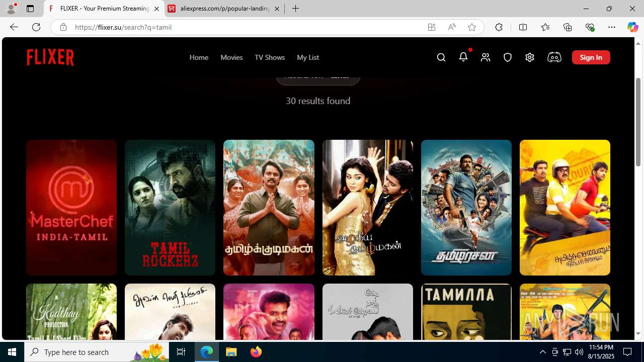Show hidden system tray icons
This screenshot has width=644, height=362.
(x=542, y=352)
